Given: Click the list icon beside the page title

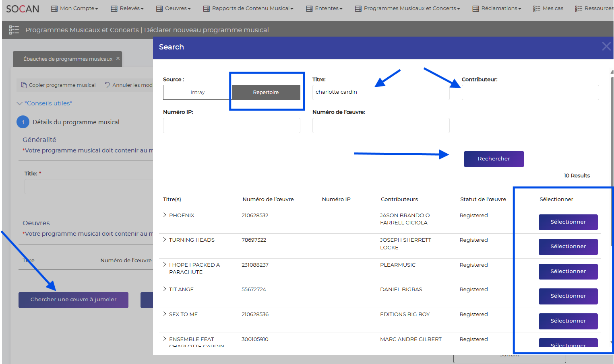Looking at the screenshot, I should coord(14,30).
